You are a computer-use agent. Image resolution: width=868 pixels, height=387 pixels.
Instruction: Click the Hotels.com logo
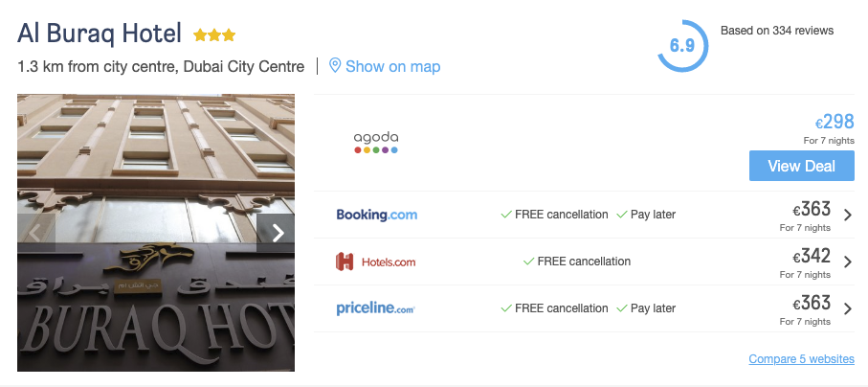click(375, 262)
